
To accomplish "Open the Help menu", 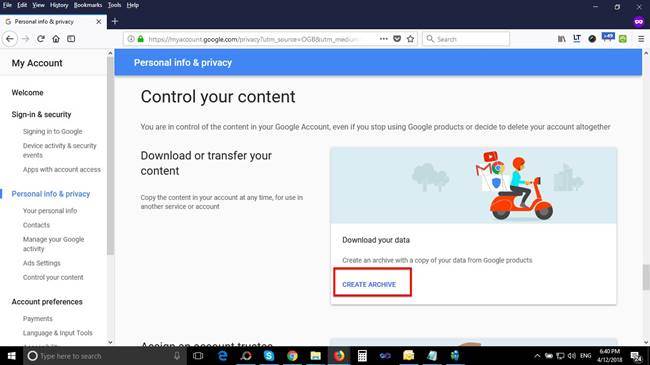I will click(133, 5).
